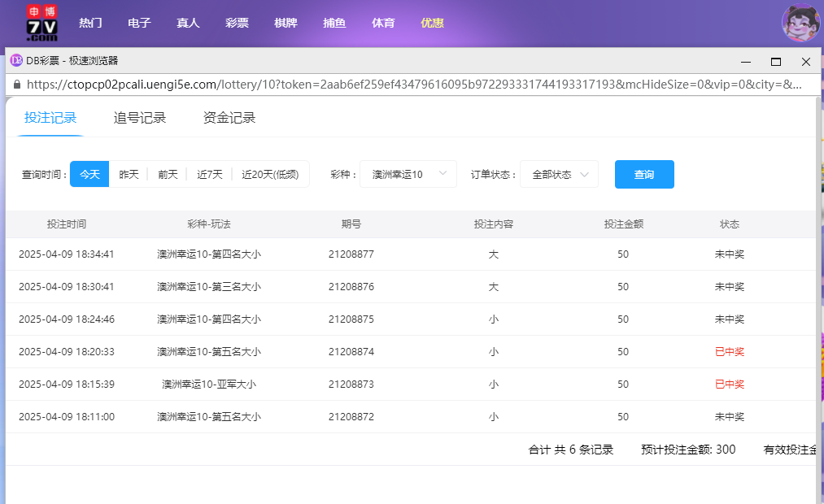Image resolution: width=824 pixels, height=504 pixels.
Task: Open the 捕鱼 (fishing) games section
Action: click(334, 23)
